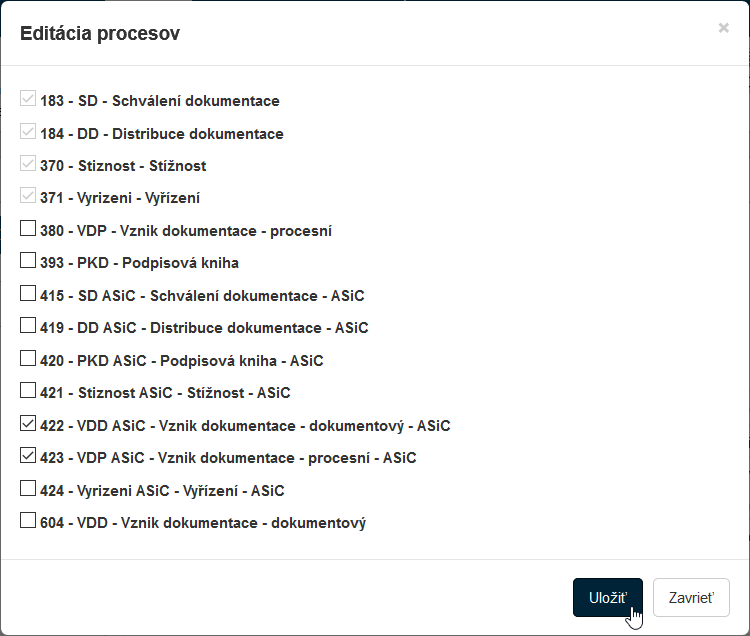The height and width of the screenshot is (636, 750).
Task: Click the label "393 - PKD - Podpisová kniha"
Action: (x=139, y=263)
